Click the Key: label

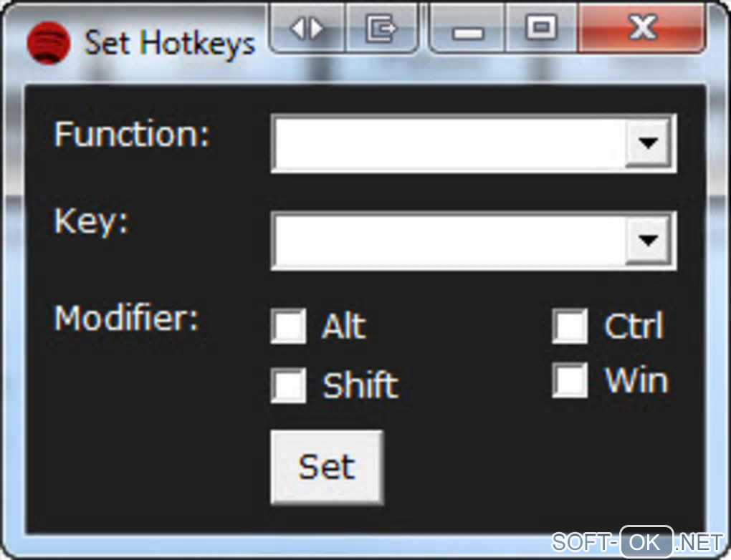91,222
